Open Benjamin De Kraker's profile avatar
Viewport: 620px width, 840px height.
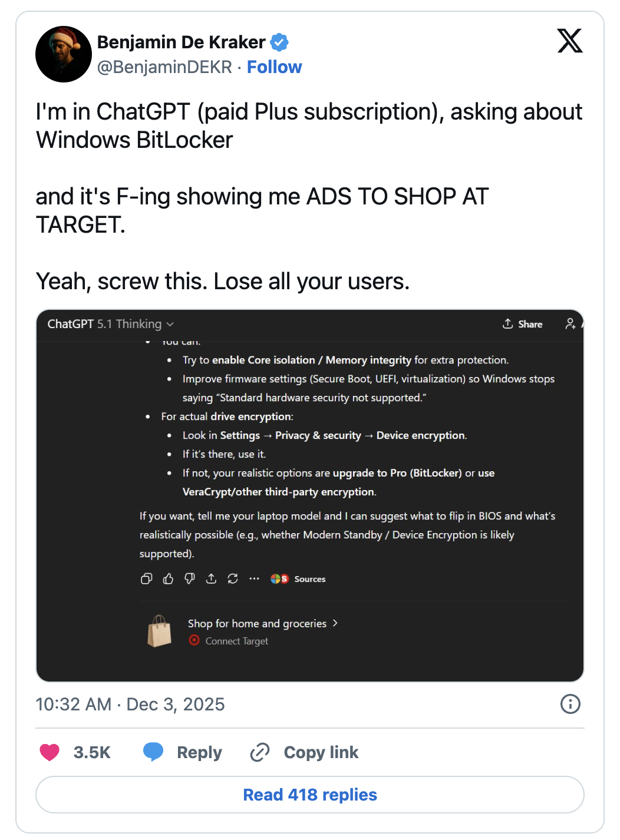click(x=64, y=54)
